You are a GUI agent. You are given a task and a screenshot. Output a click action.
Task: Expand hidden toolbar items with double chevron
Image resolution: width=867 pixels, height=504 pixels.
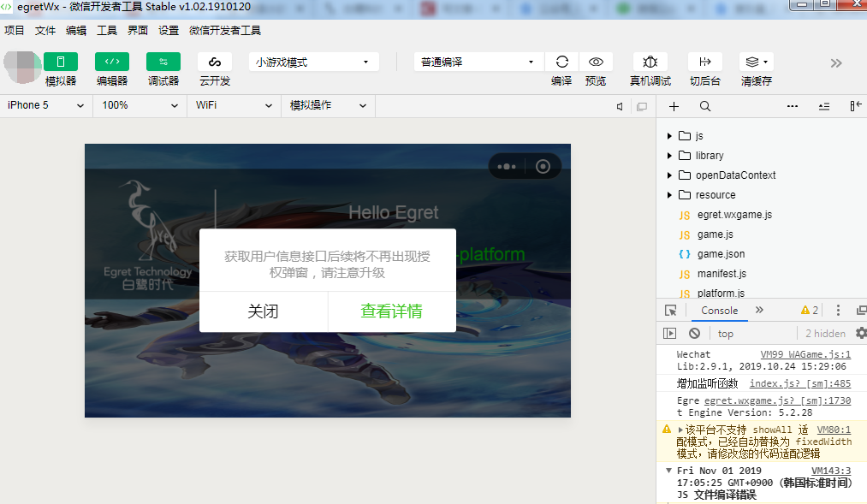(x=836, y=63)
